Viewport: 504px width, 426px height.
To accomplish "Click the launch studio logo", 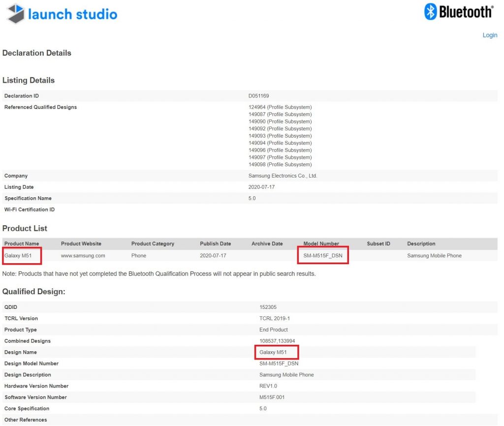I will [x=61, y=14].
